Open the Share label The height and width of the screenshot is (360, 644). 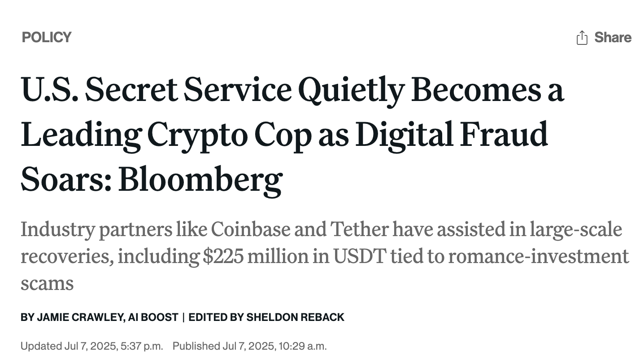tap(613, 37)
